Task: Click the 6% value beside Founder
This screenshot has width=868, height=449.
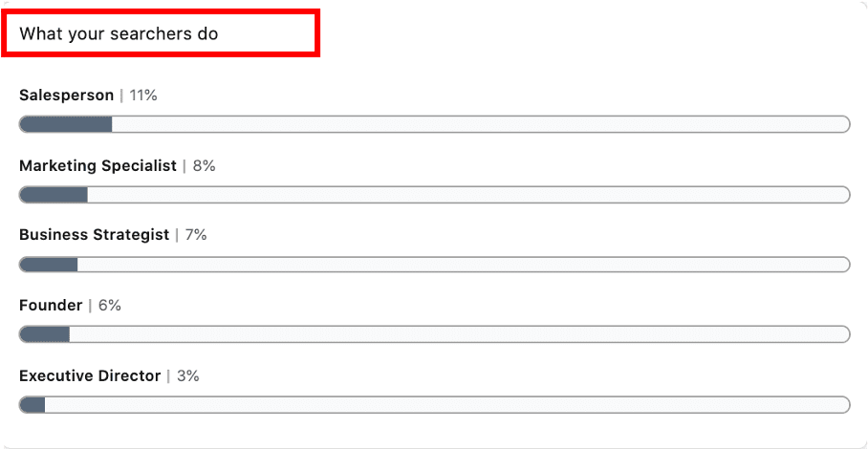Action: click(110, 306)
